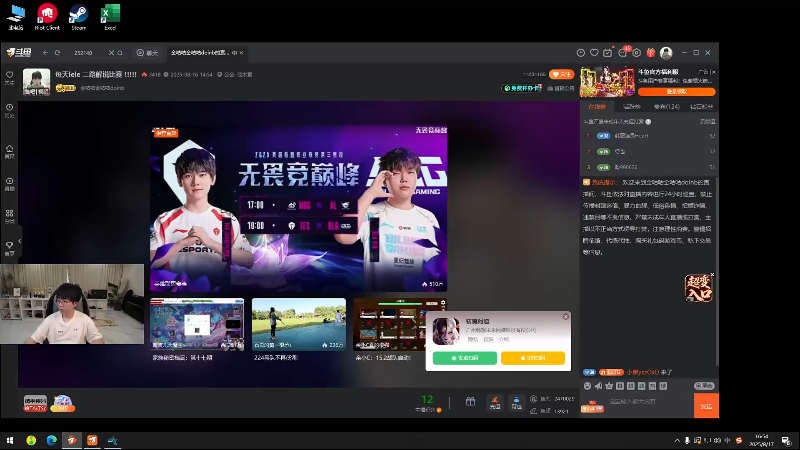800x450 pixels.
Task: Click the search magnifier icon
Action: tap(120, 53)
